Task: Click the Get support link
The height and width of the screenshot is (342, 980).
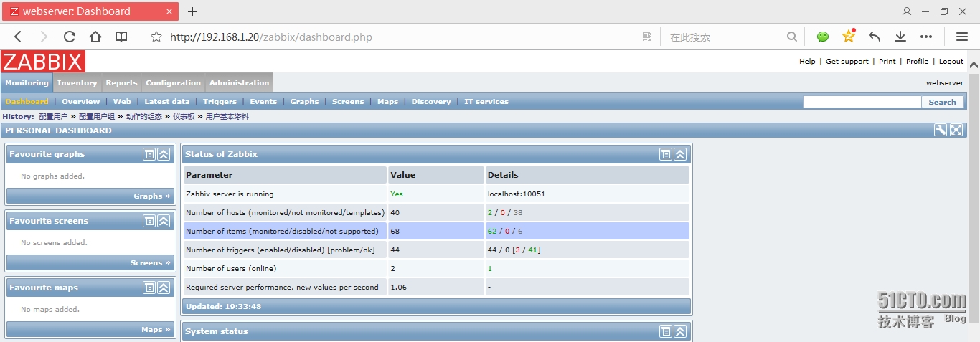Action: coord(847,62)
